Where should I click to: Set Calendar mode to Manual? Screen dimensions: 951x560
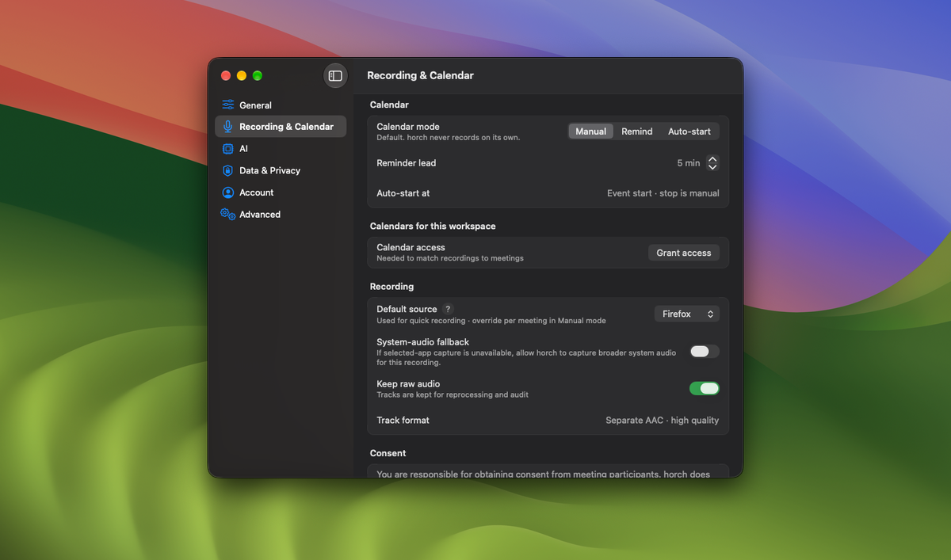[x=591, y=131]
